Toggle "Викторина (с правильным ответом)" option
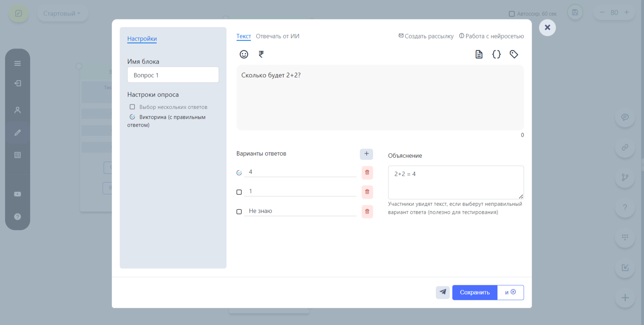The image size is (644, 325). [x=132, y=117]
